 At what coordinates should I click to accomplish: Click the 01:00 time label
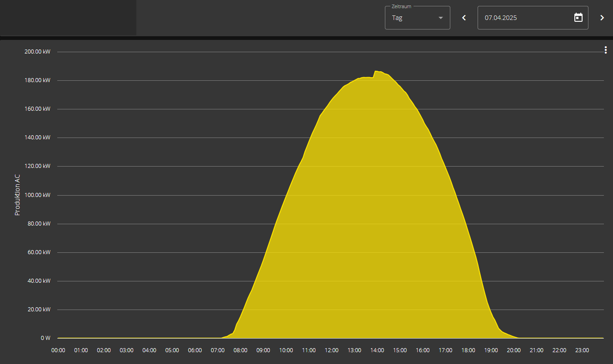click(81, 350)
